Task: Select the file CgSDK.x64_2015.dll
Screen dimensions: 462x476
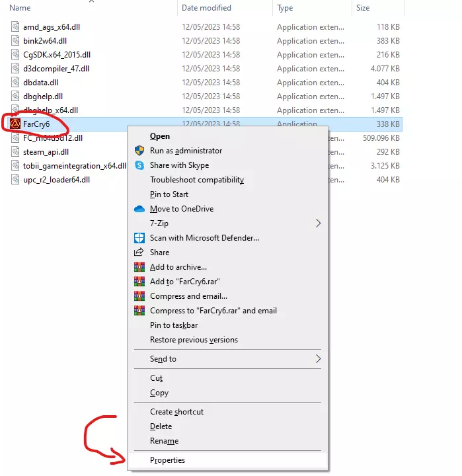Action: 57,55
